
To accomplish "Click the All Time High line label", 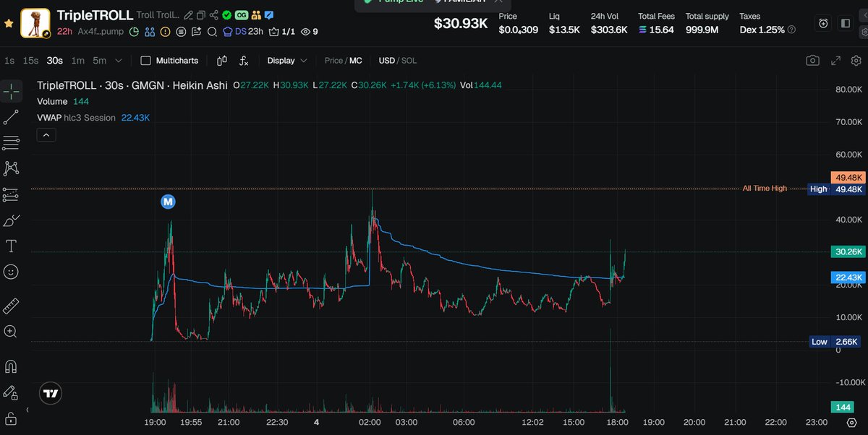I will tap(765, 189).
